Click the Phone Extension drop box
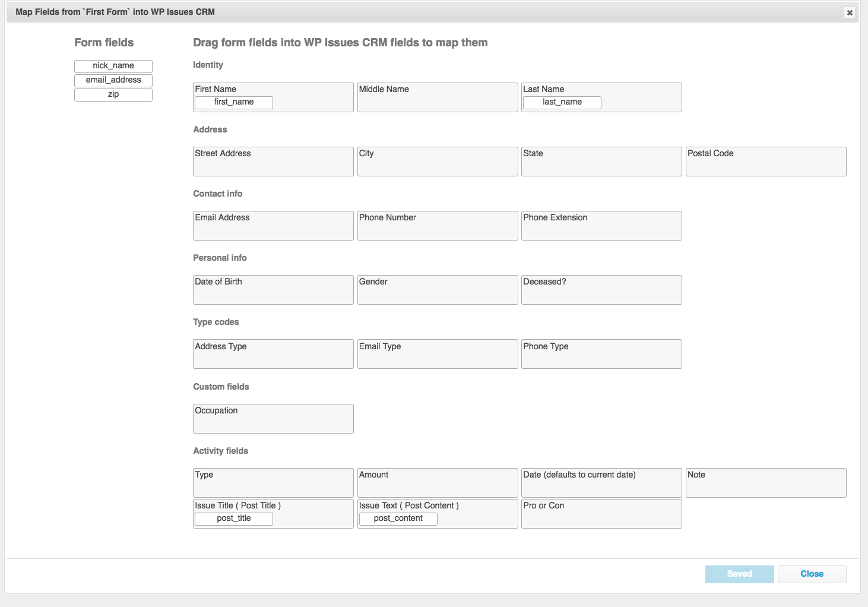Image resolution: width=868 pixels, height=607 pixels. click(x=601, y=226)
